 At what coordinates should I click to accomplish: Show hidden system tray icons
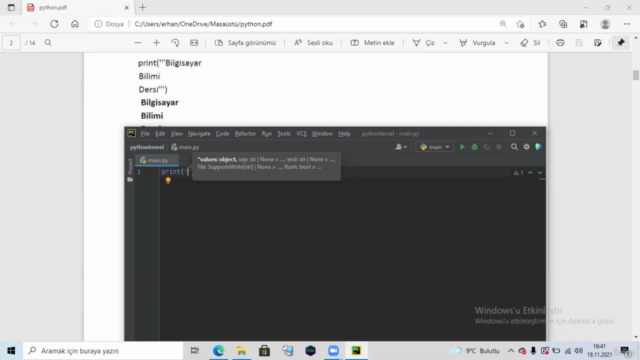[511, 351]
